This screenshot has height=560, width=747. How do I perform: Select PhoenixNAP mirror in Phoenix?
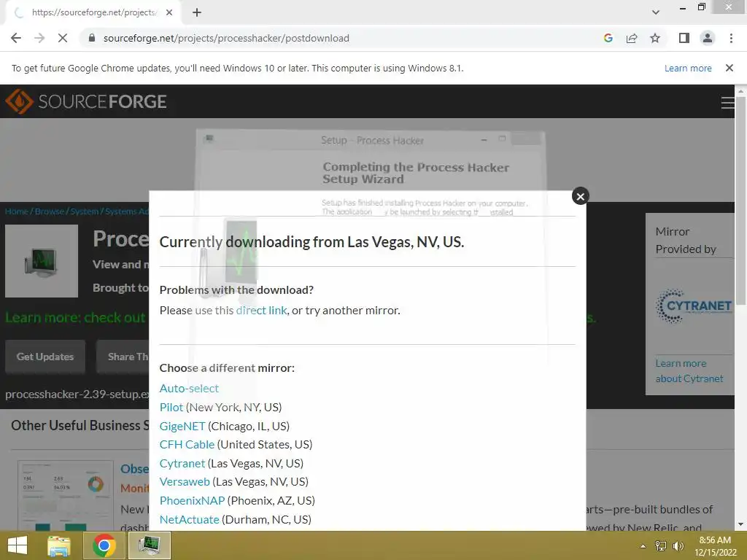coord(192,501)
